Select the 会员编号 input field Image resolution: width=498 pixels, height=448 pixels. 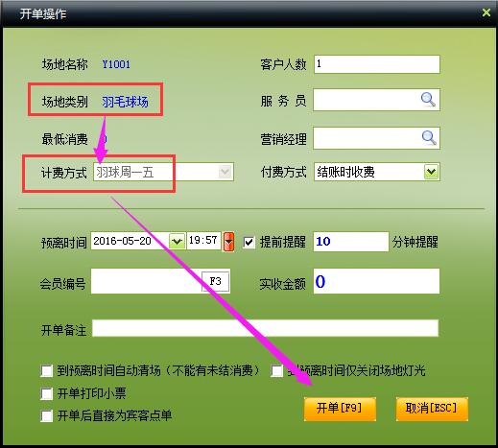coord(147,281)
